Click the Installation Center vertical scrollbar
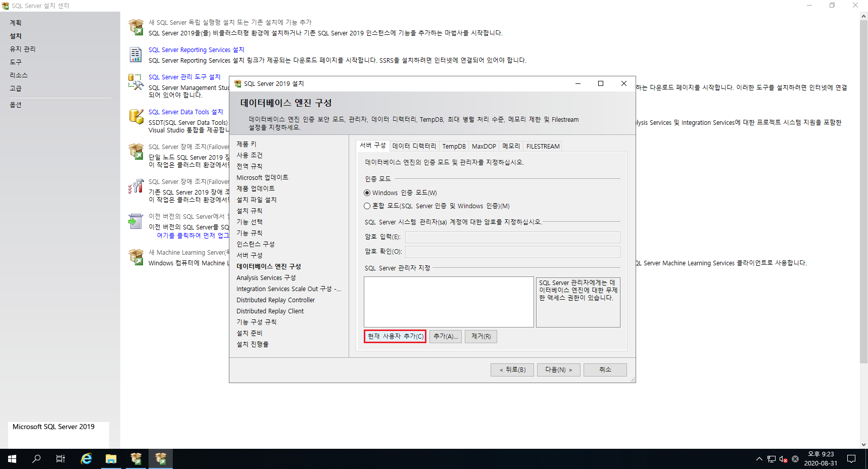Screen dimensions: 868x469 [x=863, y=192]
